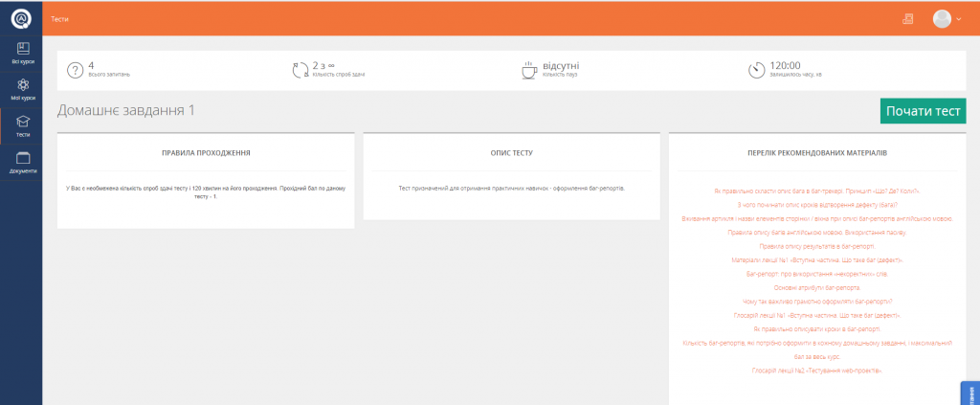Open link about Принцип «Що? Де? Коли?»

coord(817,191)
